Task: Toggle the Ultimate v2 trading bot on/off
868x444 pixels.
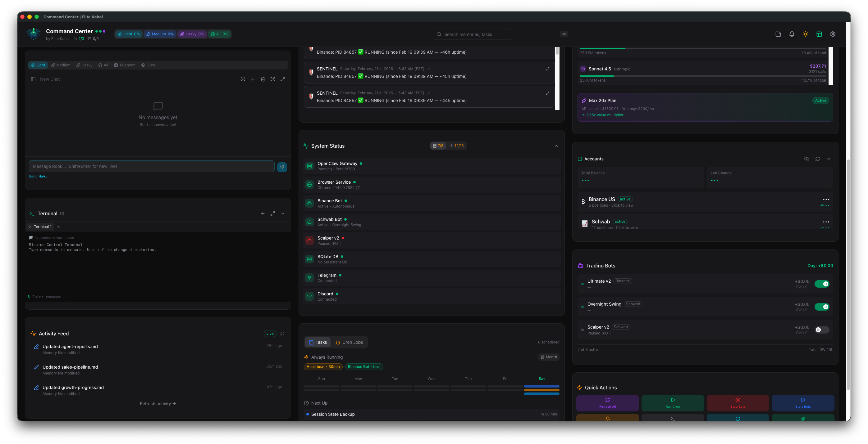Action: (822, 284)
